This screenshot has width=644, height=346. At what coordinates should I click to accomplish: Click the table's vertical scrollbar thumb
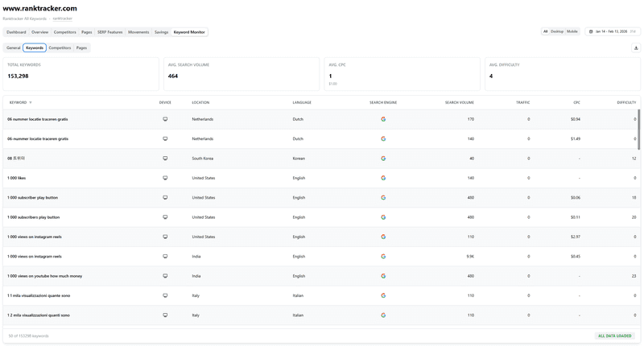tap(638, 130)
